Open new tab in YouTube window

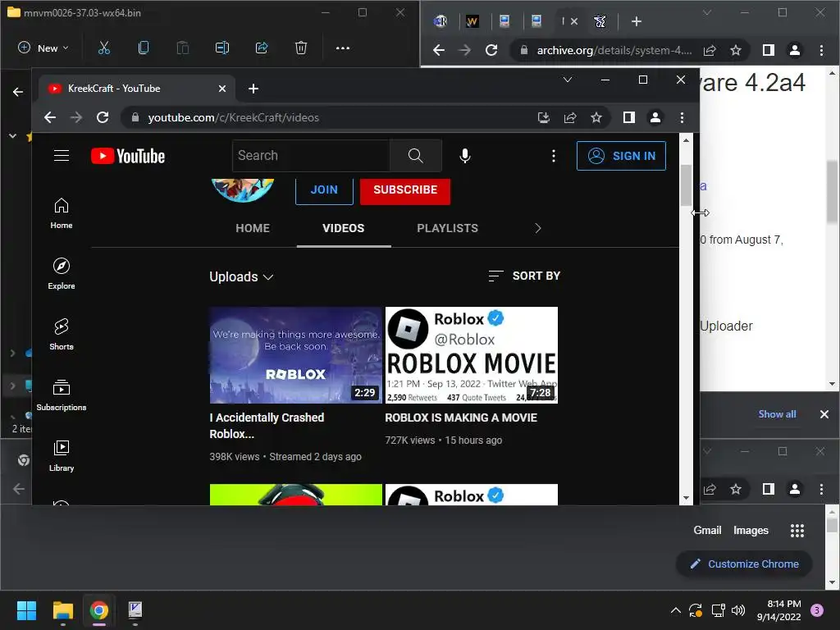pyautogui.click(x=253, y=89)
